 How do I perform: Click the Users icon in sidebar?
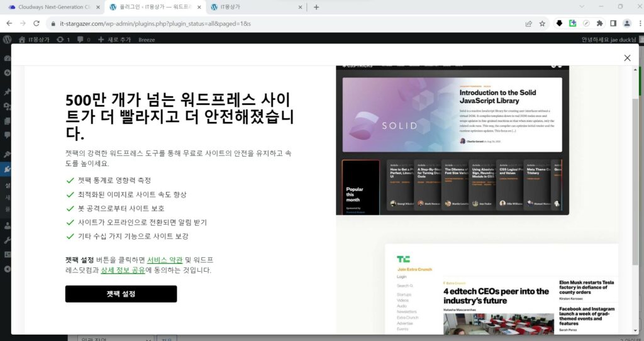[x=7, y=226]
